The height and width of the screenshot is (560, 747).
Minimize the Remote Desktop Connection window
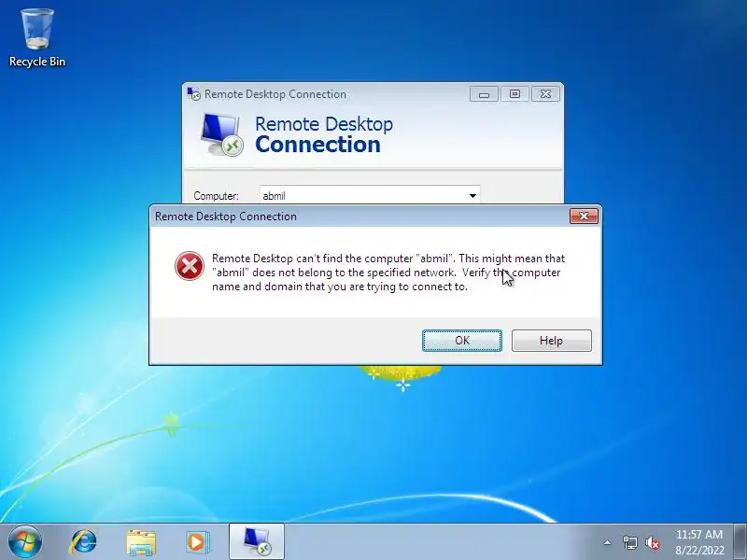[x=484, y=94]
